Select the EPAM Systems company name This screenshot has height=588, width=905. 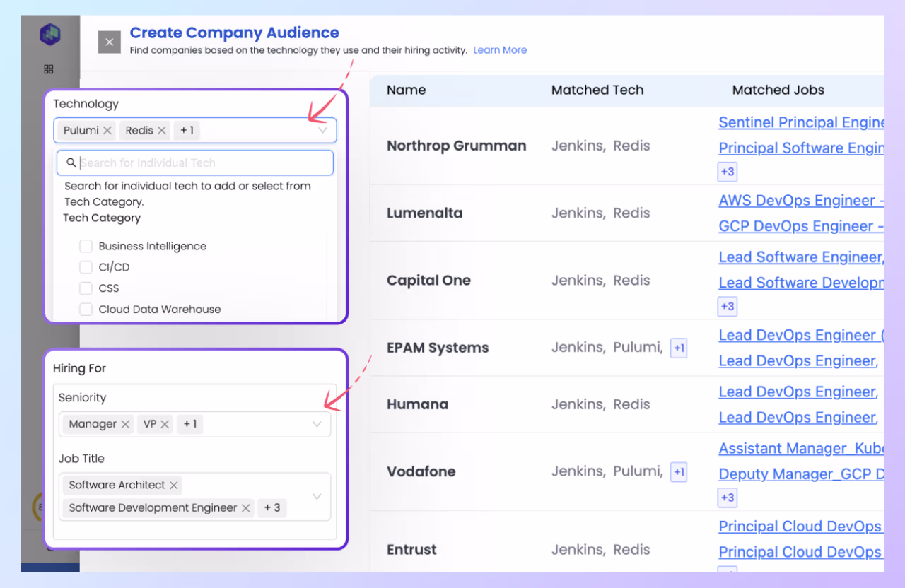[438, 348]
